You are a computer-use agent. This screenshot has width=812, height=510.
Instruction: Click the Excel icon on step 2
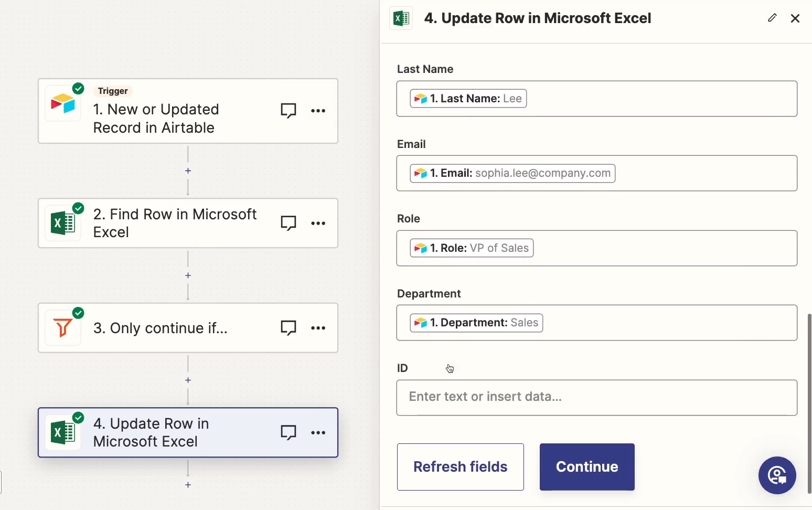point(63,224)
